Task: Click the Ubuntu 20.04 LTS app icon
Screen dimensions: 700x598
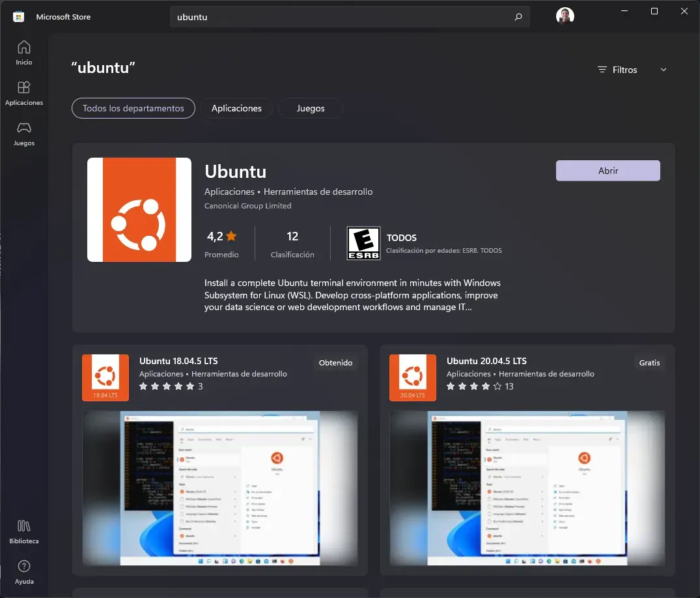Action: click(412, 378)
